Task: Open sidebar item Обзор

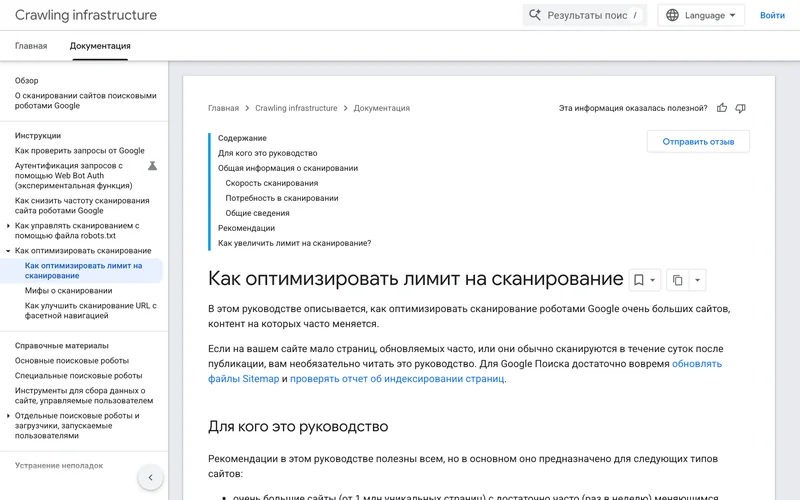Action: tap(27, 81)
